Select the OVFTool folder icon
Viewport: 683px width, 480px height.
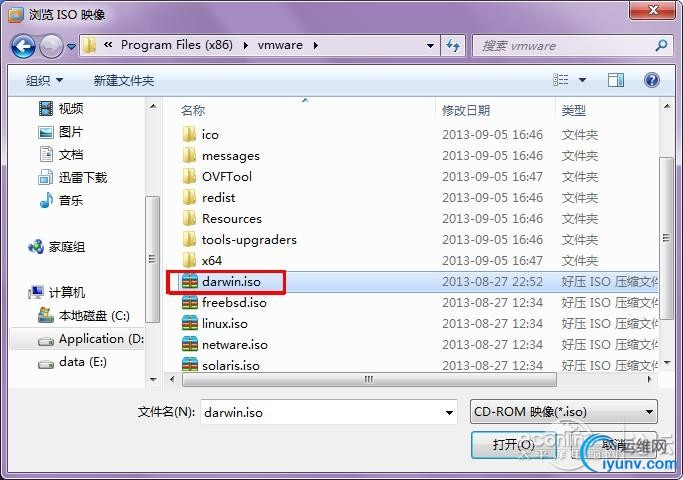tap(189, 176)
